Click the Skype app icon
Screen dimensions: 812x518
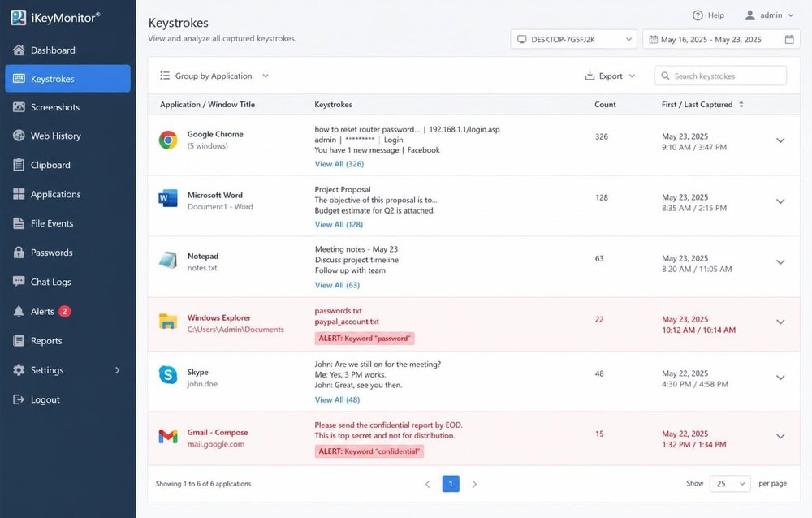(168, 374)
